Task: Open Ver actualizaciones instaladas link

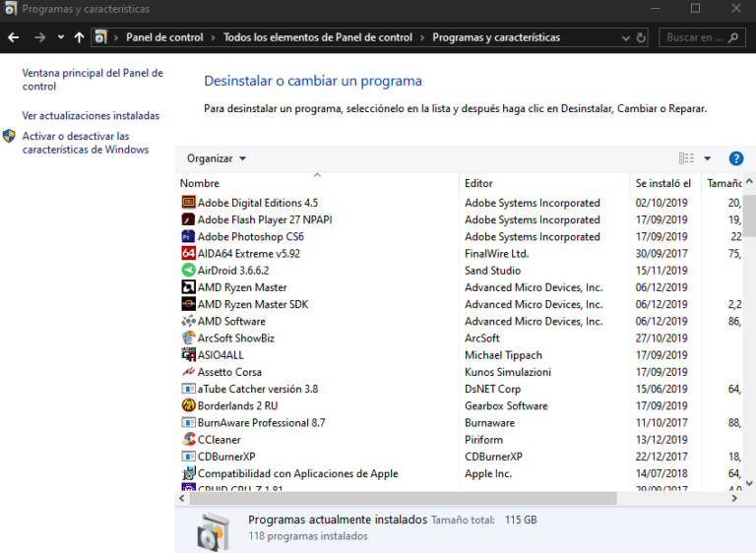Action: pos(91,116)
